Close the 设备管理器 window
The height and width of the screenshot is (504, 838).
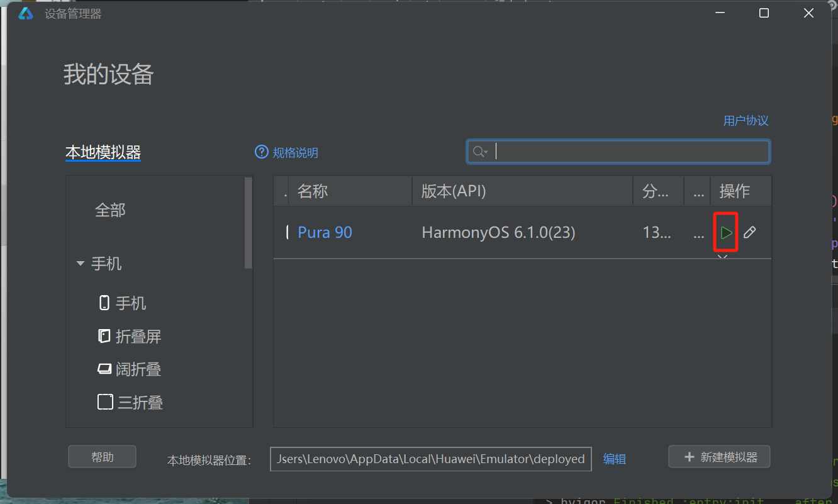[809, 13]
